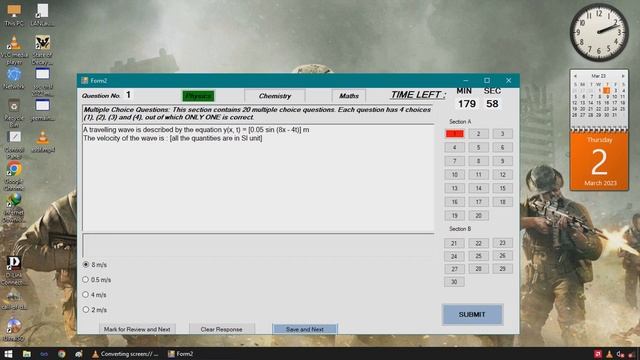Jump to question 3 in Section A
Image resolution: width=640 pixels, height=360 pixels.
[502, 134]
